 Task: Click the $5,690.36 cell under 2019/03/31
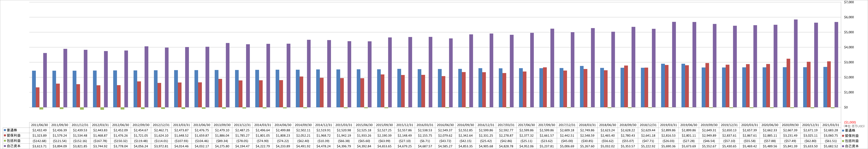coord(668,146)
